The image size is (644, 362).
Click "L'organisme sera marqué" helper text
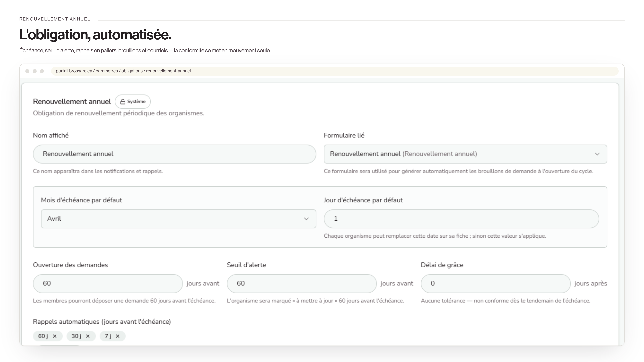coord(316,301)
